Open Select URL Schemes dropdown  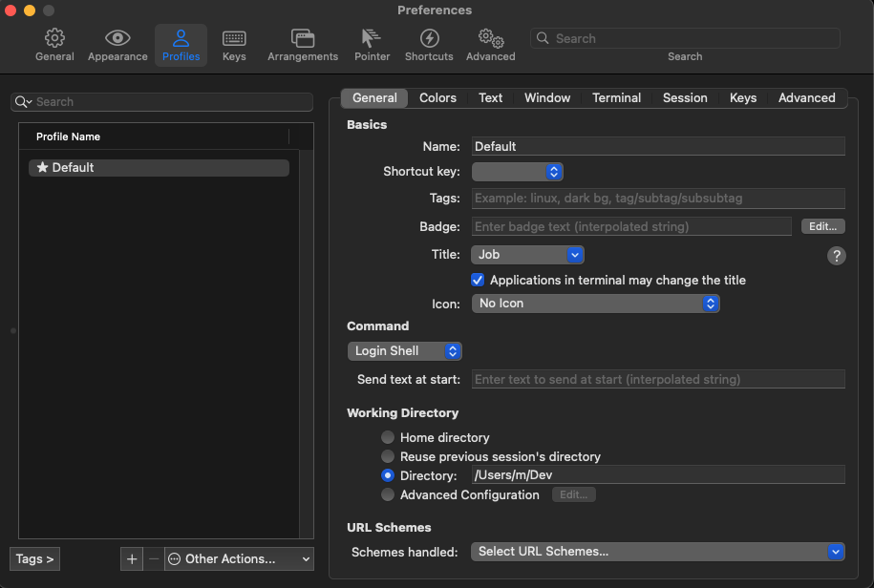[658, 552]
